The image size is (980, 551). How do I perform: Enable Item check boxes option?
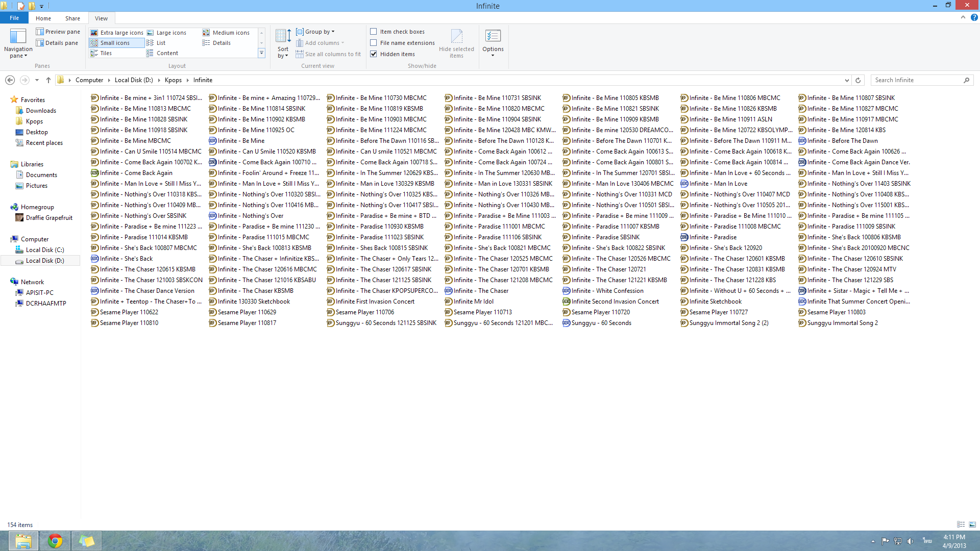374,32
